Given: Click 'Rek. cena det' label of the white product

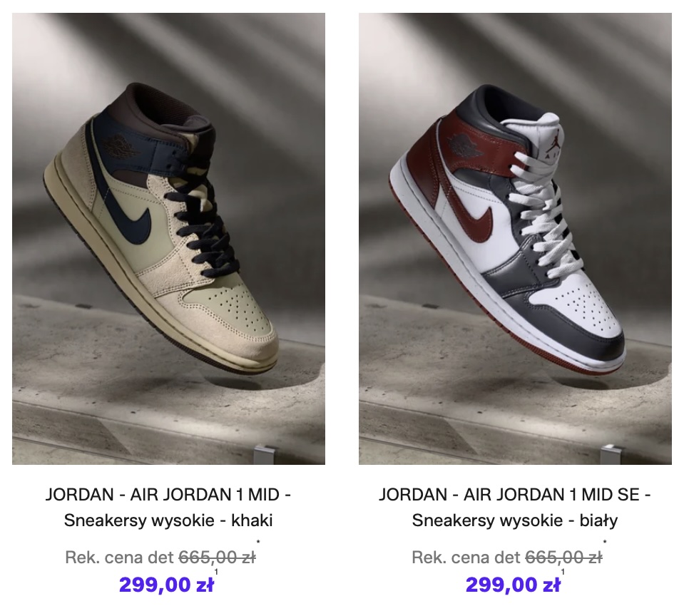Looking at the screenshot, I should tap(466, 558).
